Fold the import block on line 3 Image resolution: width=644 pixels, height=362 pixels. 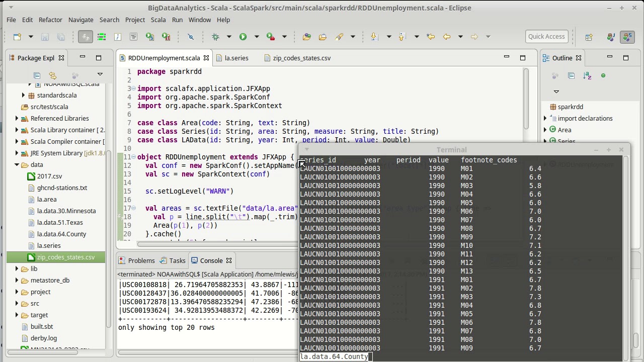pos(133,89)
